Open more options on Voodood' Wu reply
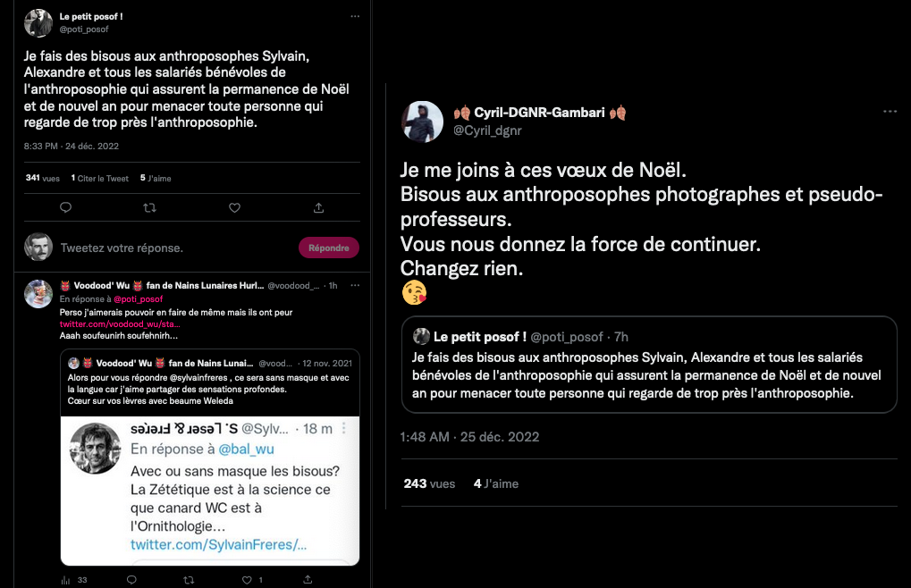 (355, 285)
